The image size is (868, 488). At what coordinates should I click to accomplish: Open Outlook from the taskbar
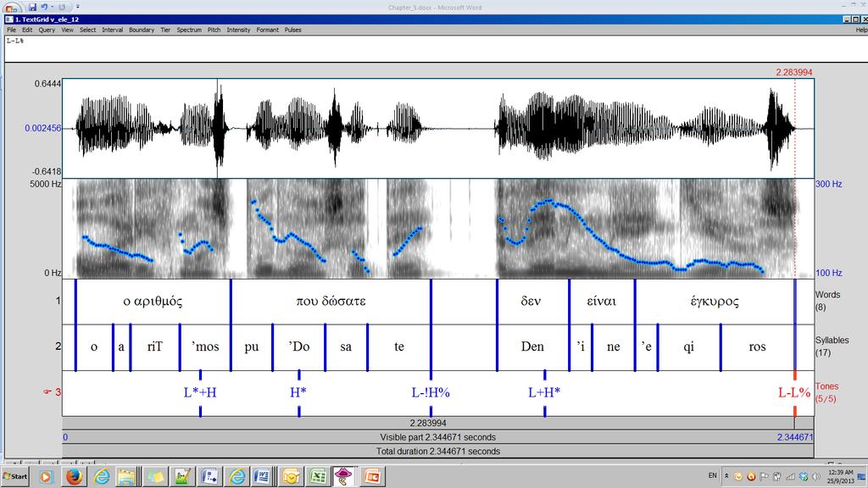pos(291,476)
